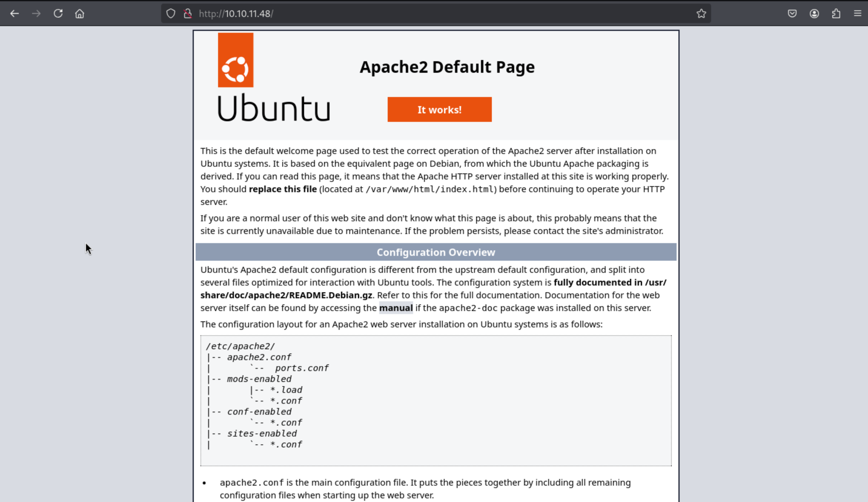Click the Apache2 Default Page heading
This screenshot has height=502, width=868.
[x=447, y=67]
